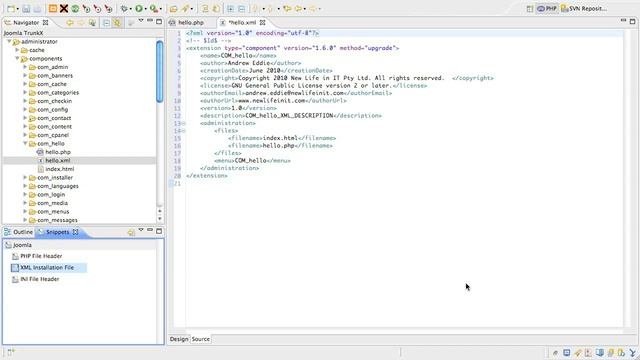Select hello.xml in Navigator tree
Viewport: 640px width, 360px height.
click(53, 160)
